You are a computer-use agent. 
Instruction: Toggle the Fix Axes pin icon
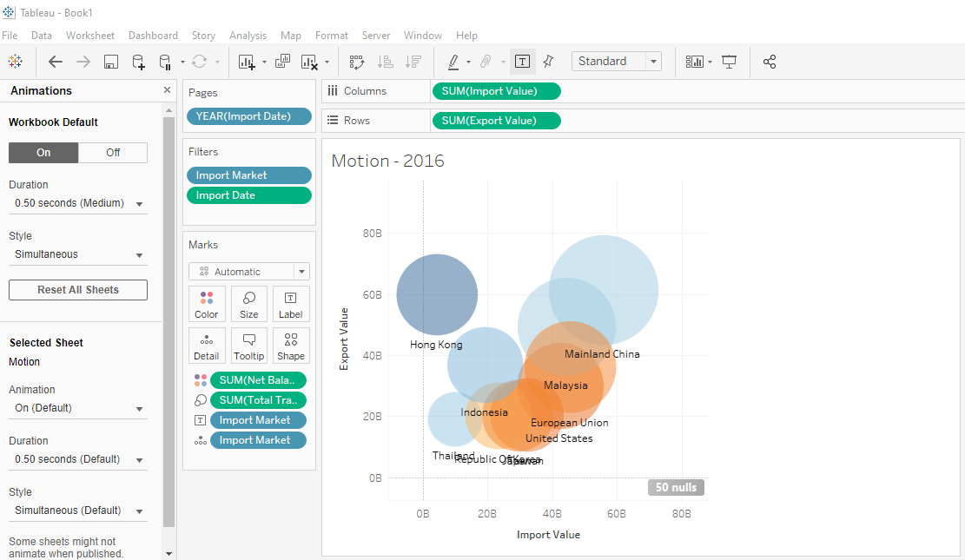(x=548, y=62)
